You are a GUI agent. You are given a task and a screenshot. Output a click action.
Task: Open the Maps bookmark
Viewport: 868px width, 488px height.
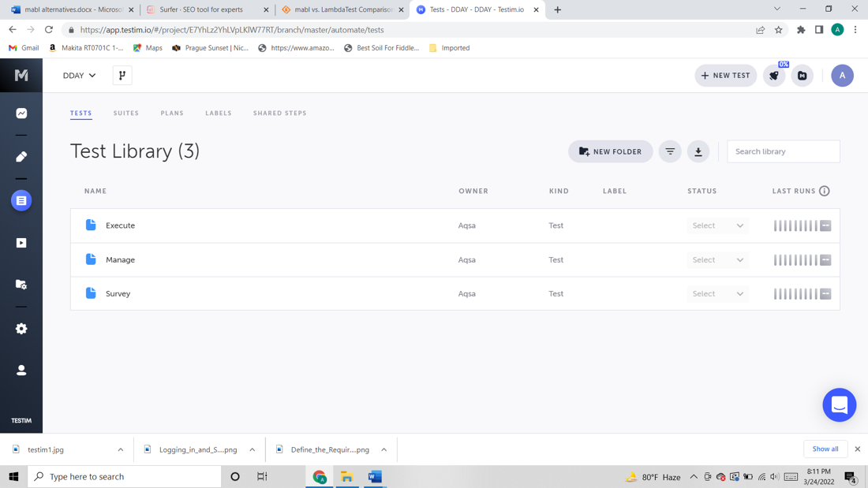pyautogui.click(x=148, y=48)
